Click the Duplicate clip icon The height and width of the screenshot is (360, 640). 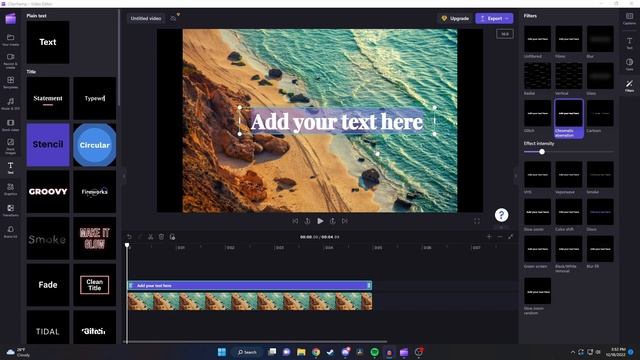tap(172, 237)
